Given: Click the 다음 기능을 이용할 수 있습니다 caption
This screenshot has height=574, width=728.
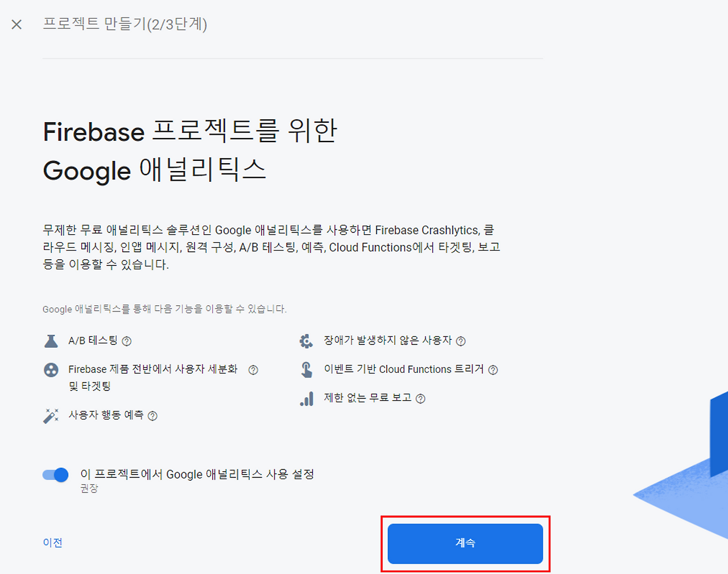Looking at the screenshot, I should pos(164,309).
